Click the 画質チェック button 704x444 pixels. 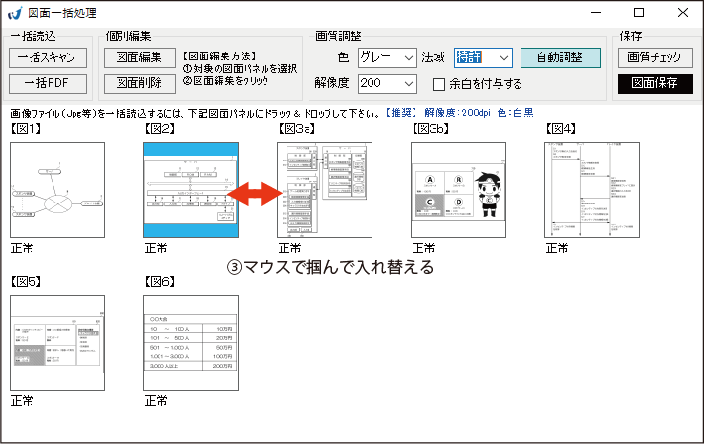point(654,58)
